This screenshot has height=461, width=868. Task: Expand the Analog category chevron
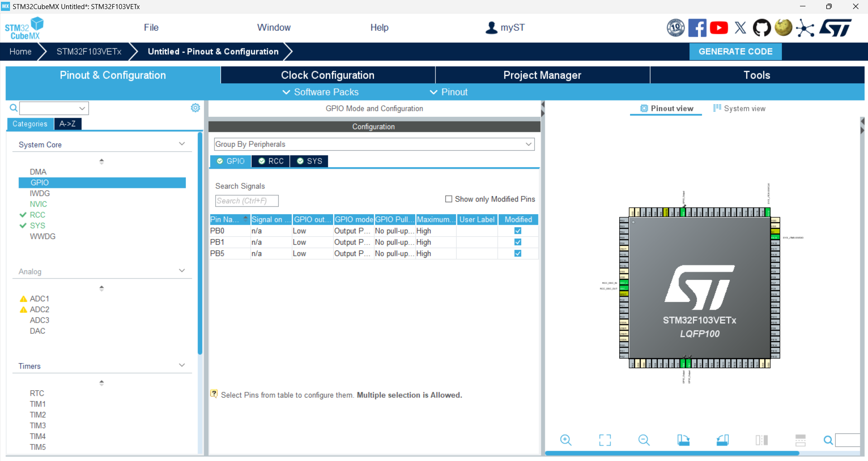click(x=182, y=270)
